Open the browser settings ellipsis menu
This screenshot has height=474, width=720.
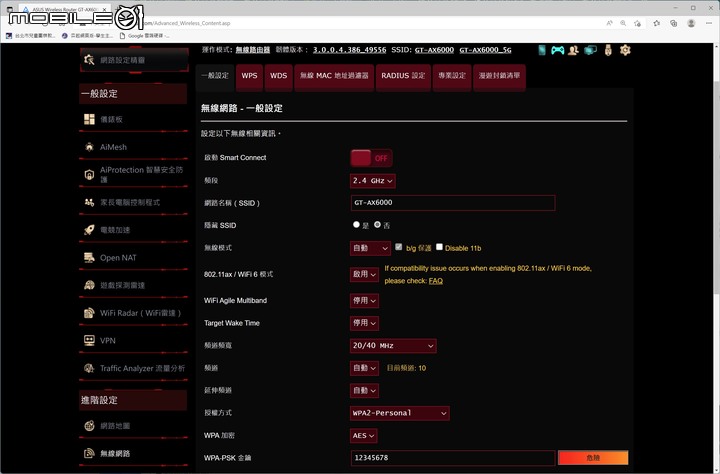point(709,23)
